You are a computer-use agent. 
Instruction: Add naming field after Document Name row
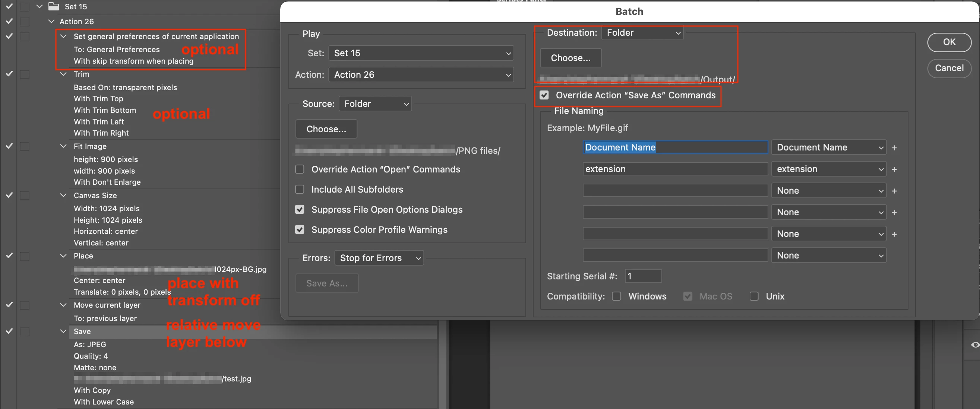pyautogui.click(x=894, y=148)
